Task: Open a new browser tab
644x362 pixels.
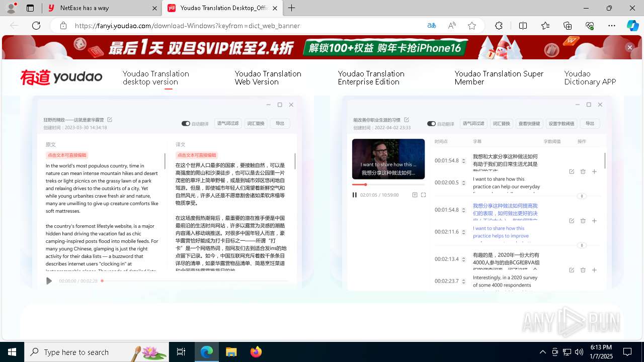Action: [x=292, y=8]
